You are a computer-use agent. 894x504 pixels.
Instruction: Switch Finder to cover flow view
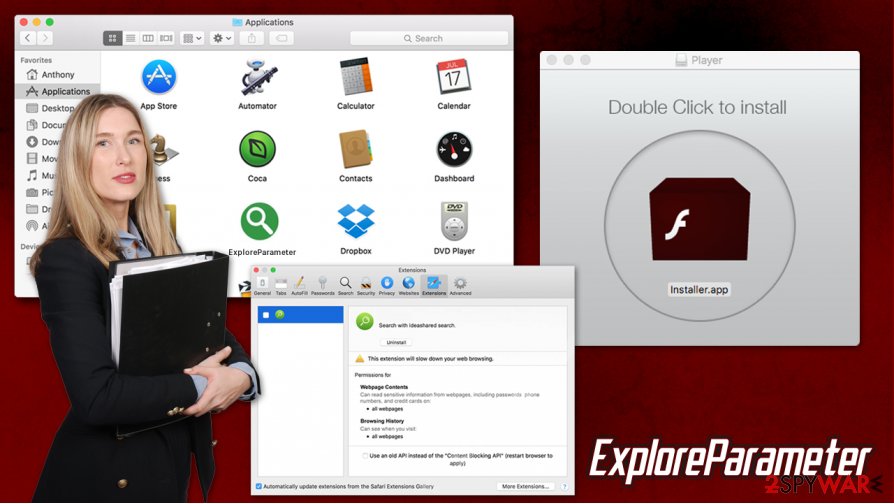166,38
